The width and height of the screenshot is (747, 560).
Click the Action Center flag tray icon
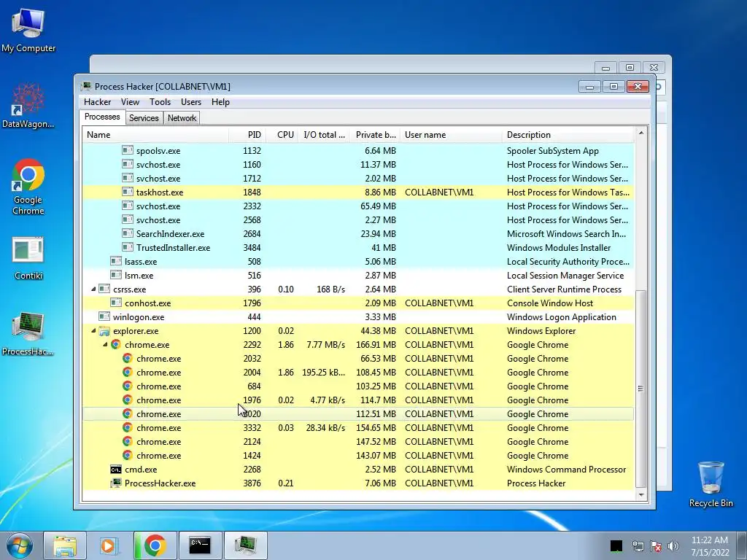[656, 546]
